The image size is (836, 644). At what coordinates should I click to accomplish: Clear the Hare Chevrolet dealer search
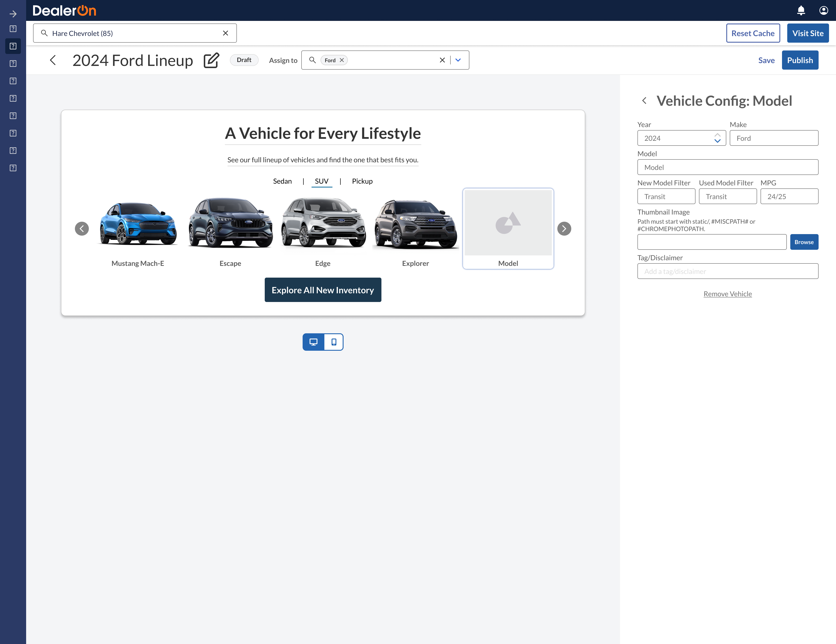226,33
